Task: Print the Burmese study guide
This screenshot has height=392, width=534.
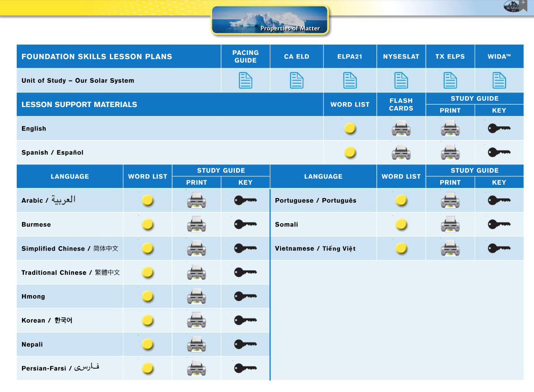Action: [x=196, y=225]
